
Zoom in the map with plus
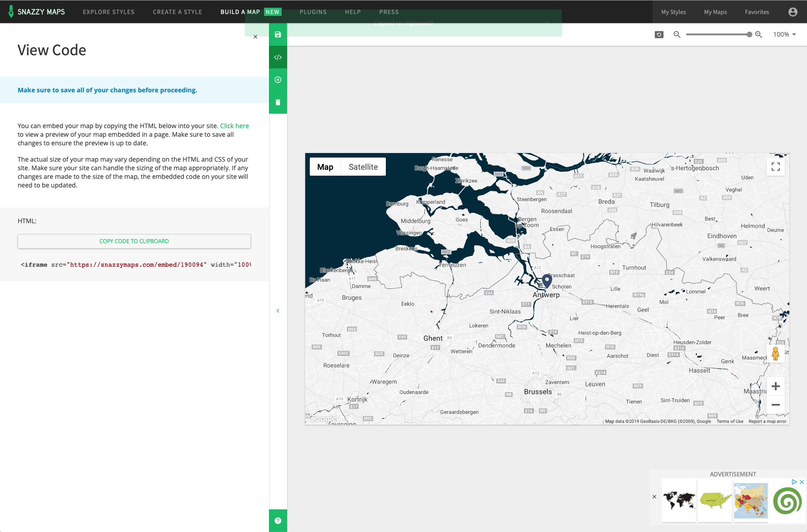pos(776,386)
